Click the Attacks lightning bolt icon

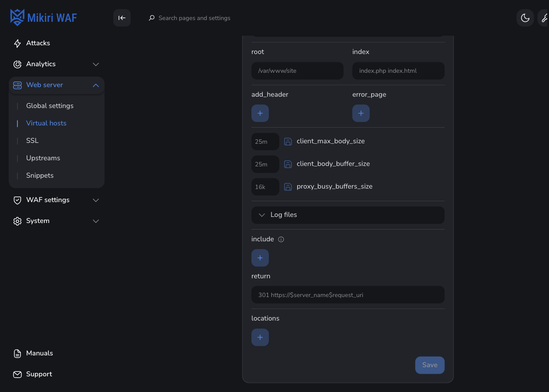(17, 43)
